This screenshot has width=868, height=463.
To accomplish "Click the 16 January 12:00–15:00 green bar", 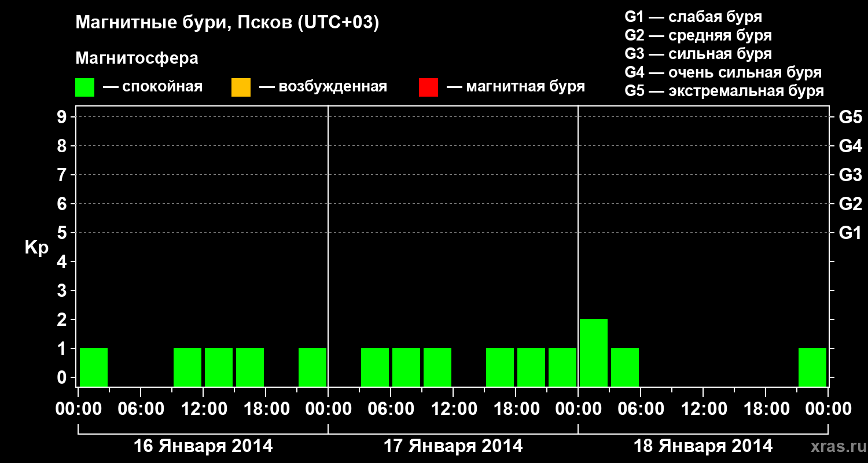I will pos(219,367).
